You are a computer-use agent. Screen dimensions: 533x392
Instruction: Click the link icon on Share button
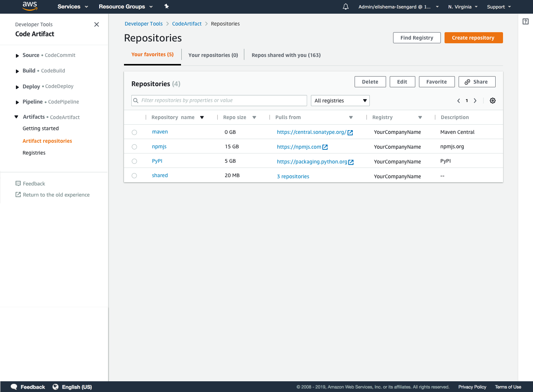(467, 82)
